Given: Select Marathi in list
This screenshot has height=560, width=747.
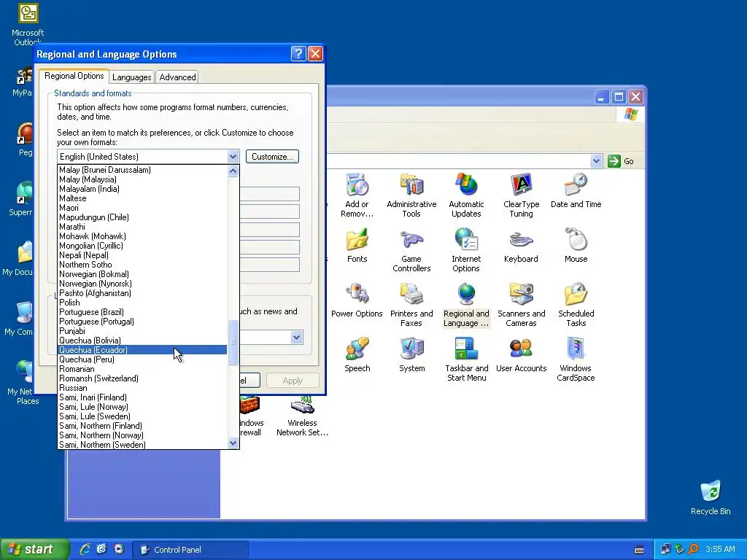Looking at the screenshot, I should (142, 227).
